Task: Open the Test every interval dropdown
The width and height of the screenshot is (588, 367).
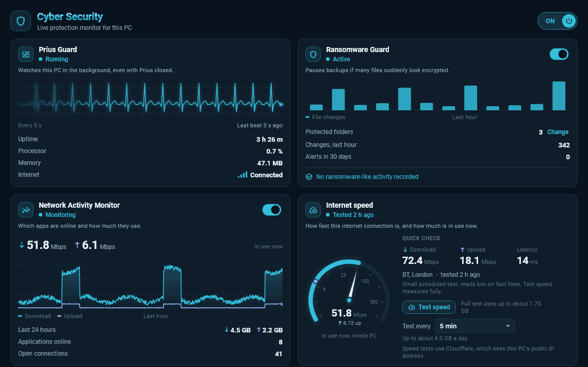Action: 475,326
